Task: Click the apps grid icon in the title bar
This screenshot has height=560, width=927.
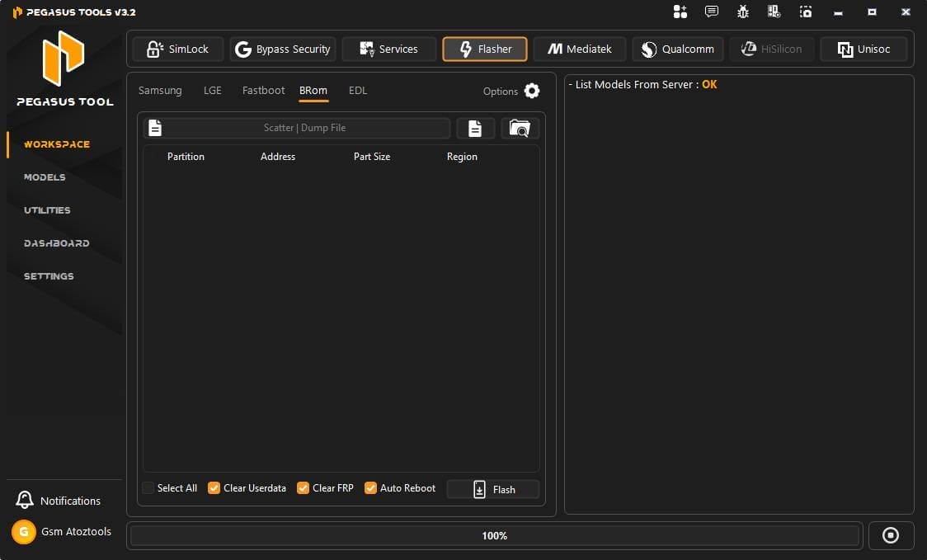Action: click(x=680, y=12)
